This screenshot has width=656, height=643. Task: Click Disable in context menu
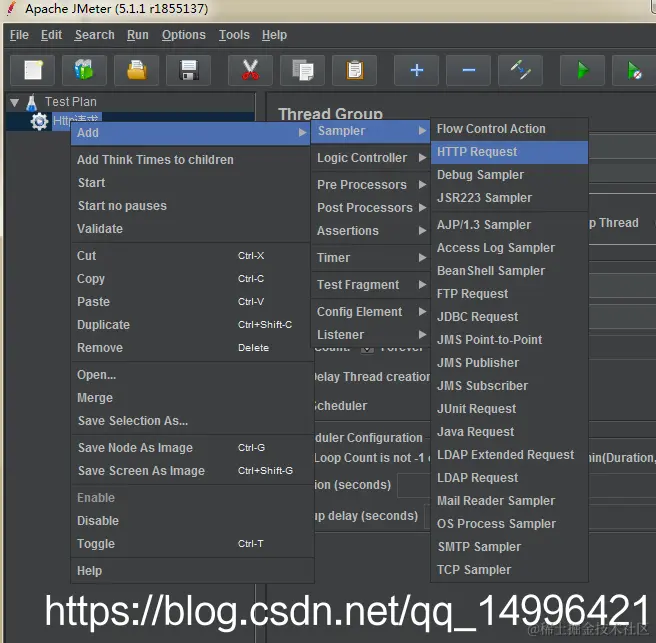click(x=191, y=521)
